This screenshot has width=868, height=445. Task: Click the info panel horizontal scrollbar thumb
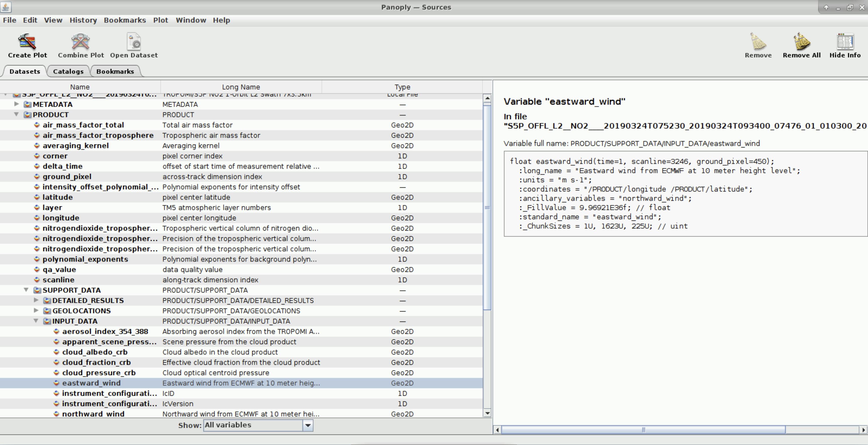tap(643, 430)
